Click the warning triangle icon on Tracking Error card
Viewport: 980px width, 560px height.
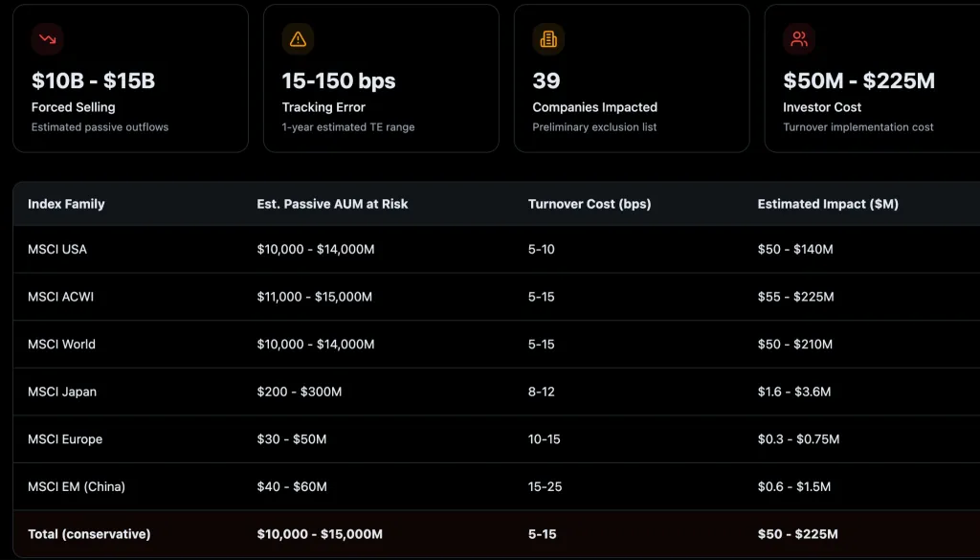298,39
